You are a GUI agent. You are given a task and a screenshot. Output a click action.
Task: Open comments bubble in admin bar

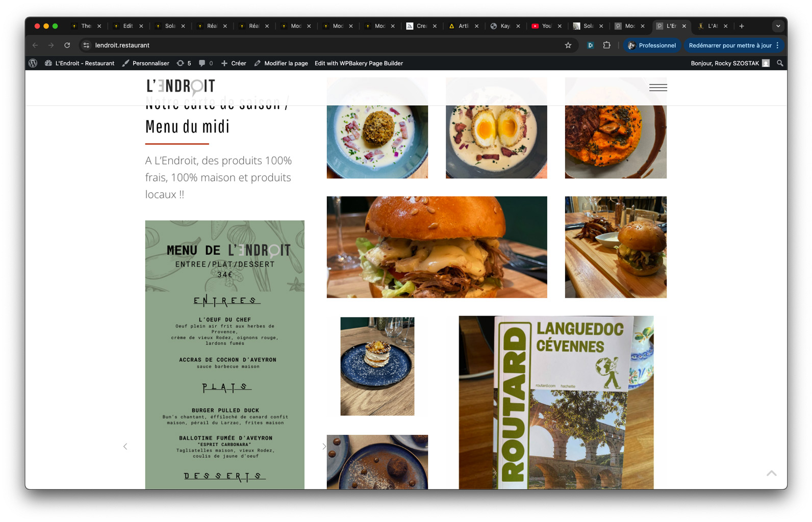(x=206, y=63)
